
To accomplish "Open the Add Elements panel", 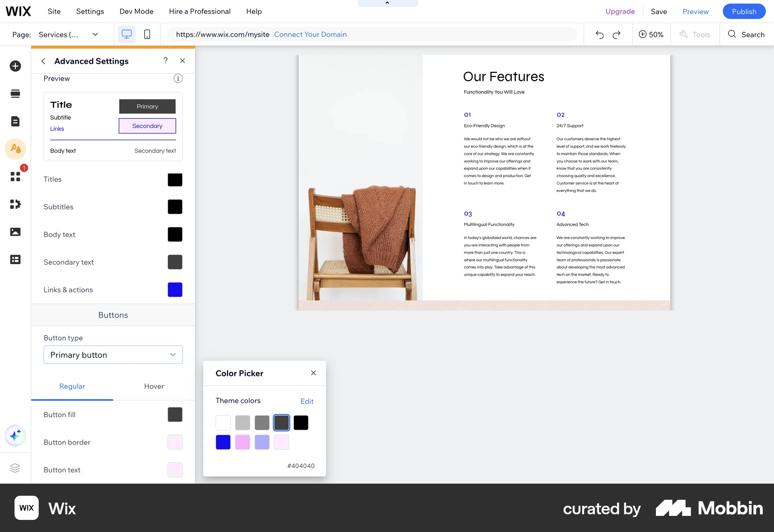I will (x=15, y=66).
